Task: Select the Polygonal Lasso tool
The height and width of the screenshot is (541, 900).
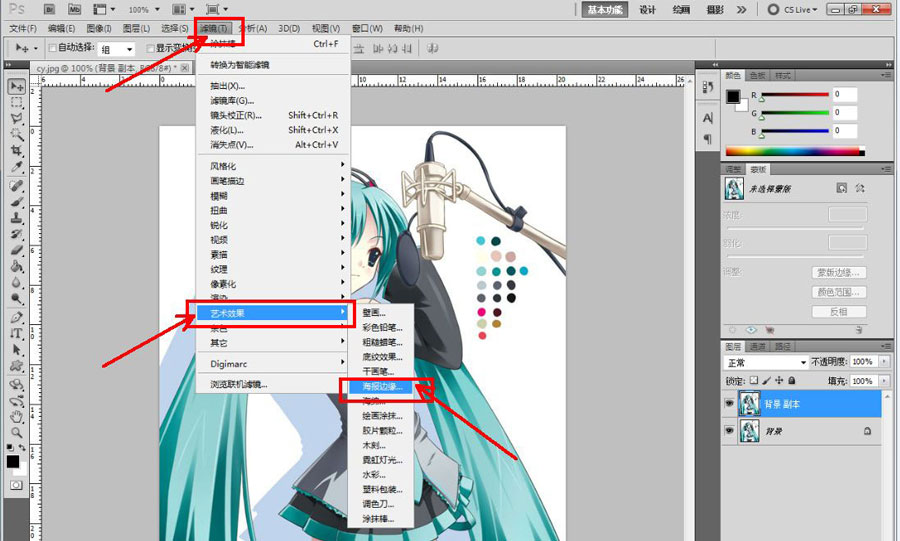Action: click(17, 118)
